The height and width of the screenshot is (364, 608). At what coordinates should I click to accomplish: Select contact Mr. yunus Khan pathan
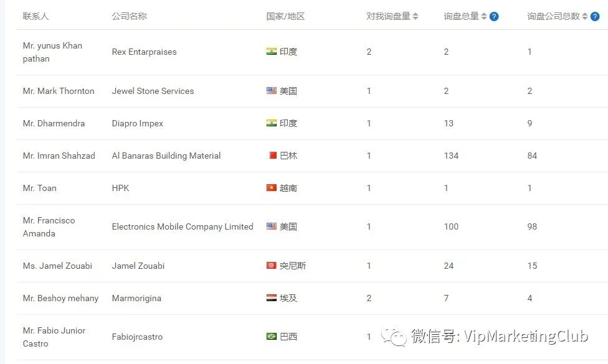[x=52, y=52]
